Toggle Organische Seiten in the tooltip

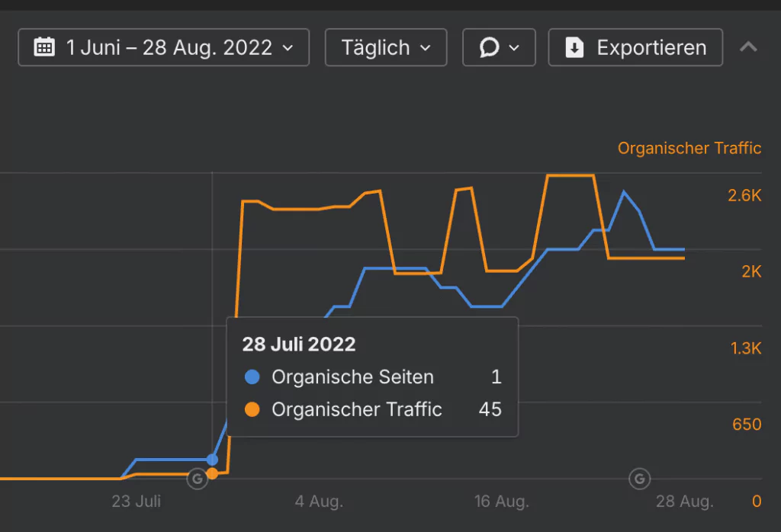[353, 377]
